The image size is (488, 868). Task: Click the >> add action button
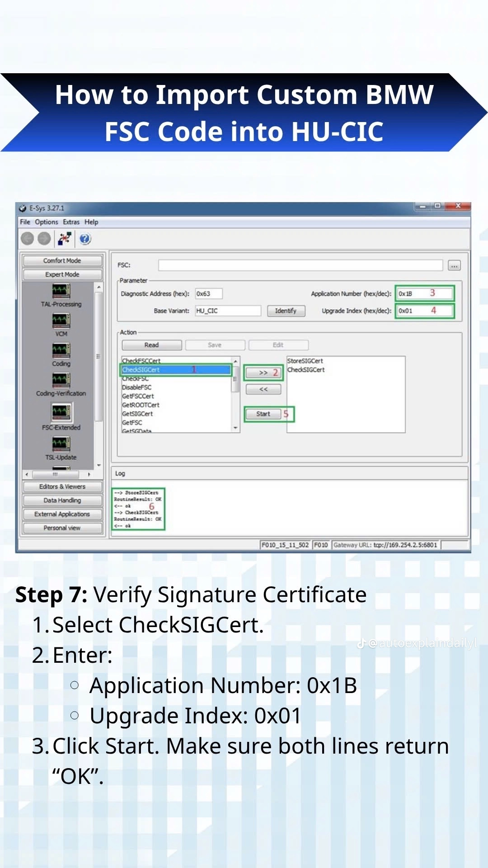263,373
